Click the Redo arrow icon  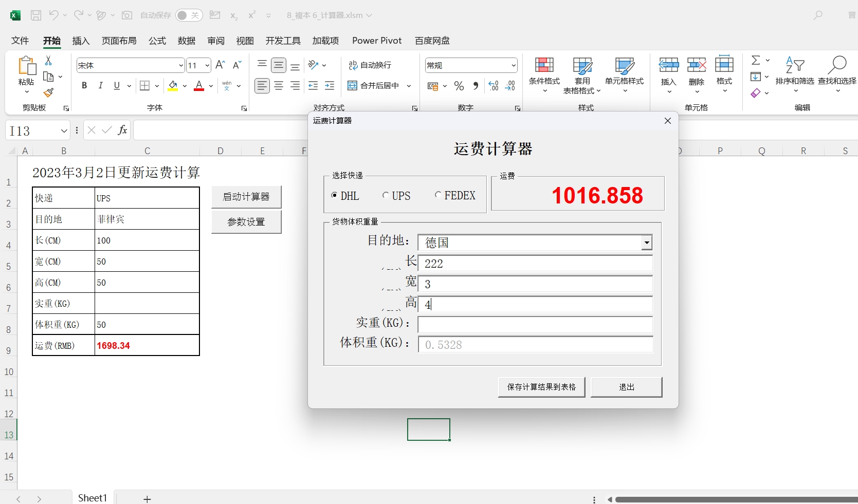coord(78,15)
